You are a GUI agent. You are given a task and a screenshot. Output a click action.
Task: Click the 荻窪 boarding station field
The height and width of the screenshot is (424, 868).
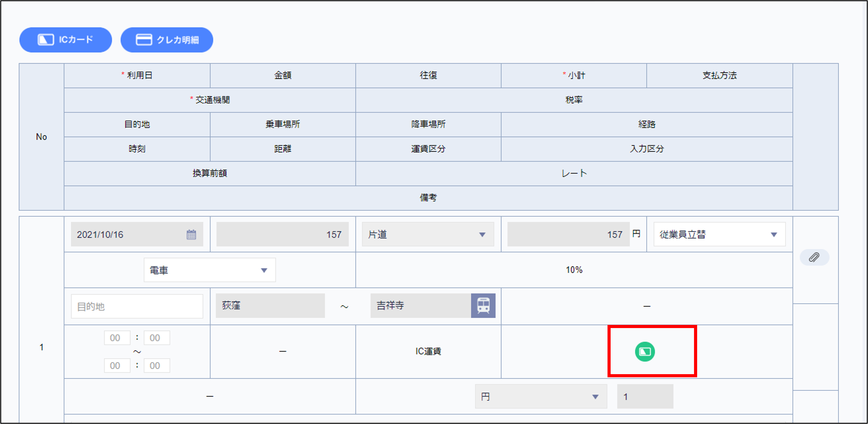[270, 306]
